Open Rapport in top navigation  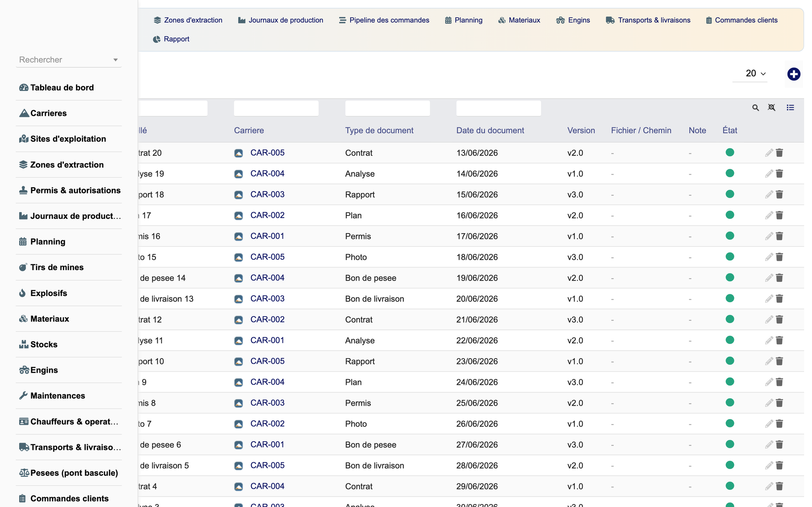[x=171, y=39]
